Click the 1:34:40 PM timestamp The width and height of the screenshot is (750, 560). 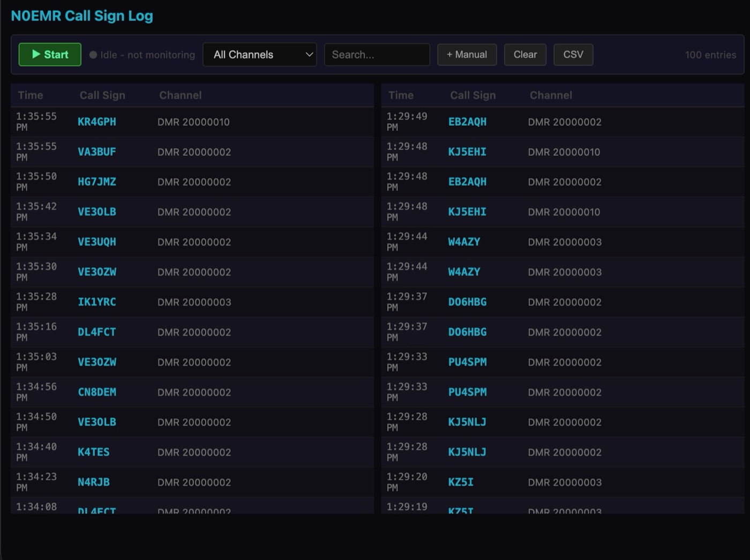pyautogui.click(x=36, y=452)
